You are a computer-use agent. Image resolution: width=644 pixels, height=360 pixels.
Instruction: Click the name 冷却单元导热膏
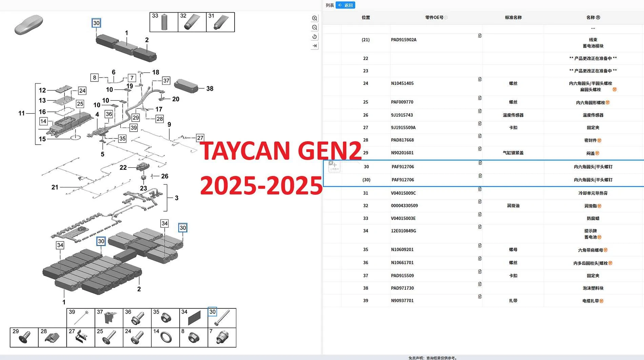pyautogui.click(x=593, y=193)
